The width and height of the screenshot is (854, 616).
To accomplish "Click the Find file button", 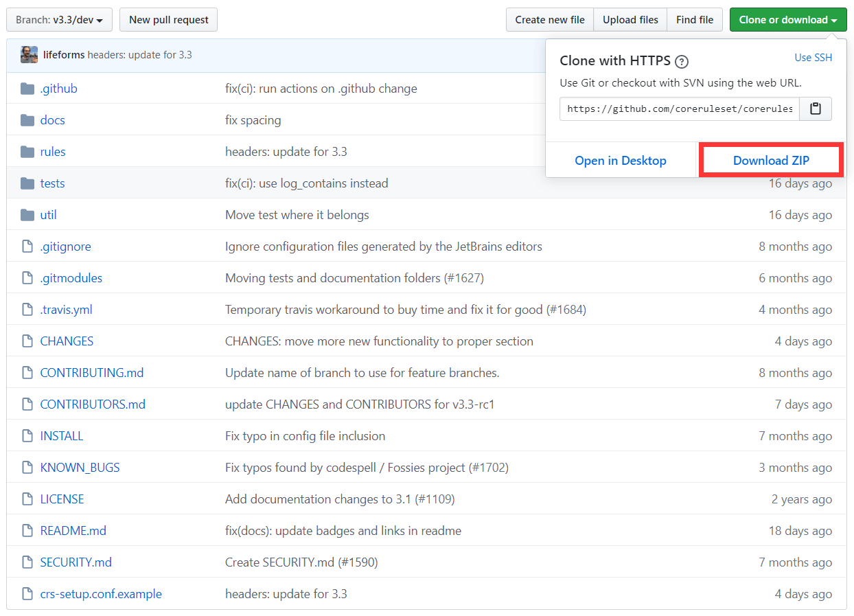I will tap(694, 20).
